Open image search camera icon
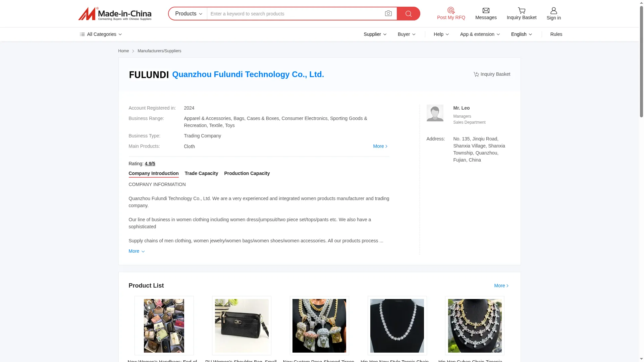 coord(388,14)
